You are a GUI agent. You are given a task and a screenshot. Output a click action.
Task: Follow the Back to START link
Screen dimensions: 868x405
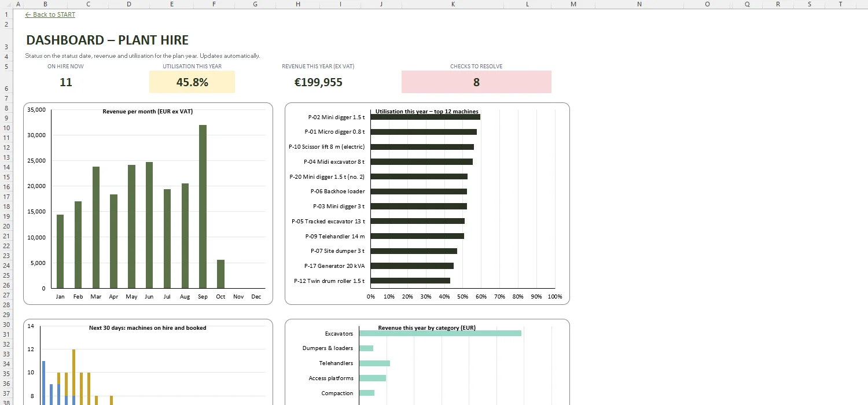tap(50, 14)
